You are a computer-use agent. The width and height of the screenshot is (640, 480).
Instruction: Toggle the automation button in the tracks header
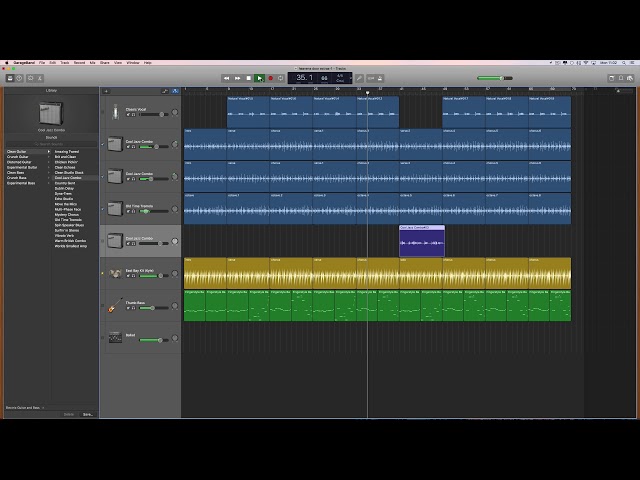[x=165, y=91]
